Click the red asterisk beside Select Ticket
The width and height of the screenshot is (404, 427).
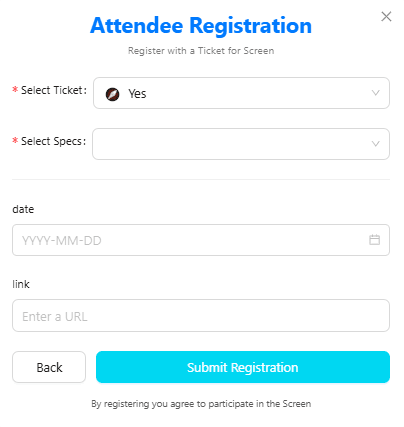15,89
